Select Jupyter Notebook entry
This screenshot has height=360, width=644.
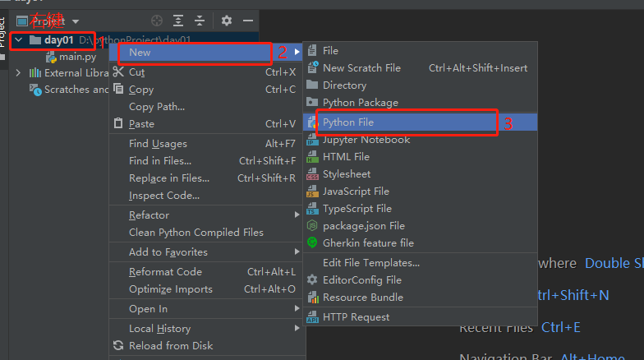coord(421,140)
